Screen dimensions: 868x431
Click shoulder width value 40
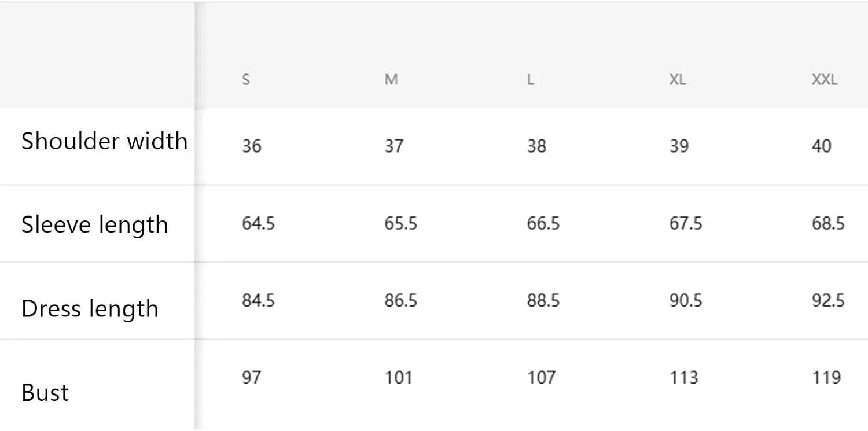(822, 146)
